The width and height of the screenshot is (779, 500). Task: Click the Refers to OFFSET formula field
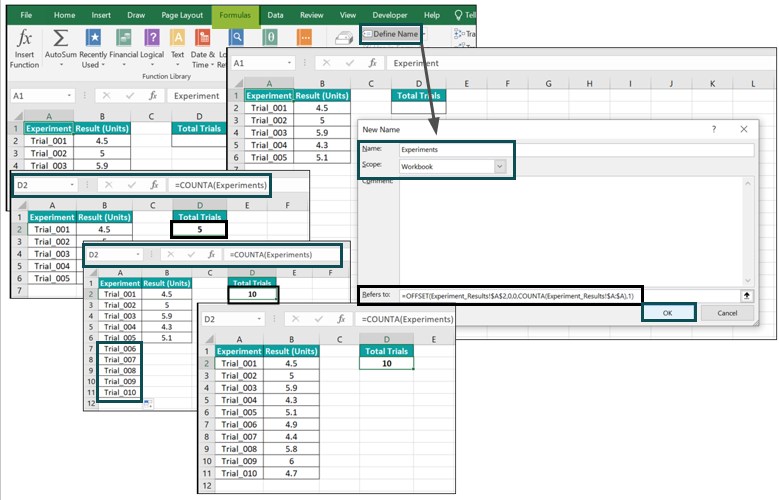click(569, 296)
